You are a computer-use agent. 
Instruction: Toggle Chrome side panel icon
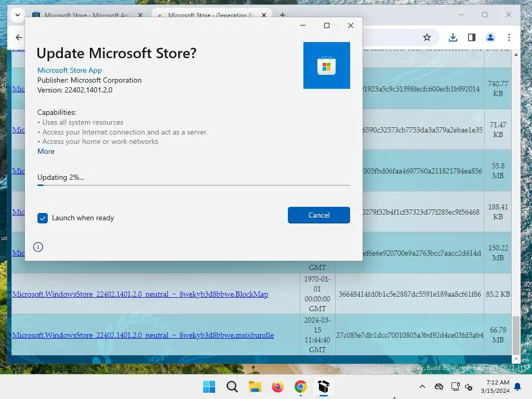(x=472, y=37)
